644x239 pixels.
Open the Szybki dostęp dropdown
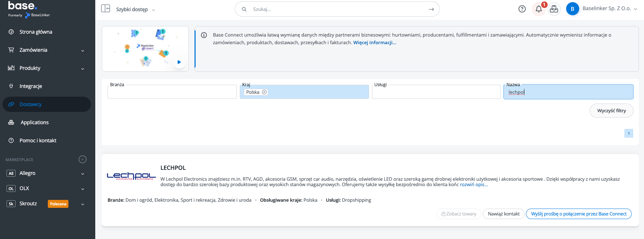pos(135,9)
